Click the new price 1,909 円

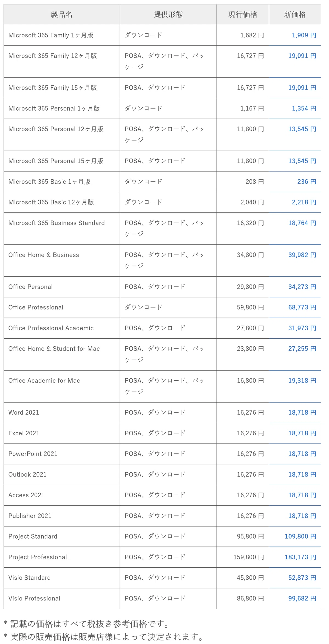pos(304,35)
